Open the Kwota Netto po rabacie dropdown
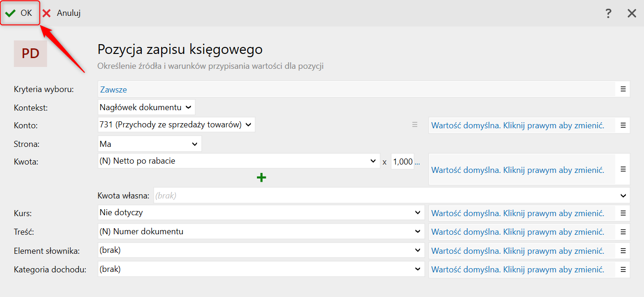Viewport: 644px width, 297px height. click(x=238, y=161)
